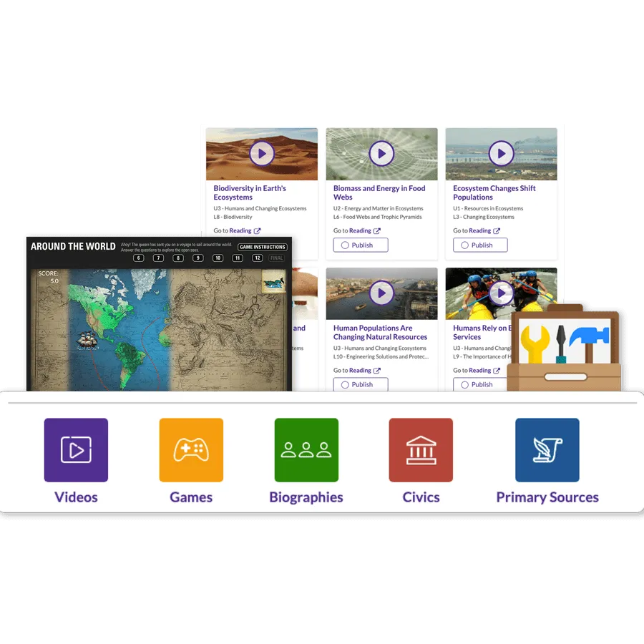Screen dimensions: 644x644
Task: Play the Ecosystem Changes Shift Populations video
Action: click(x=501, y=153)
